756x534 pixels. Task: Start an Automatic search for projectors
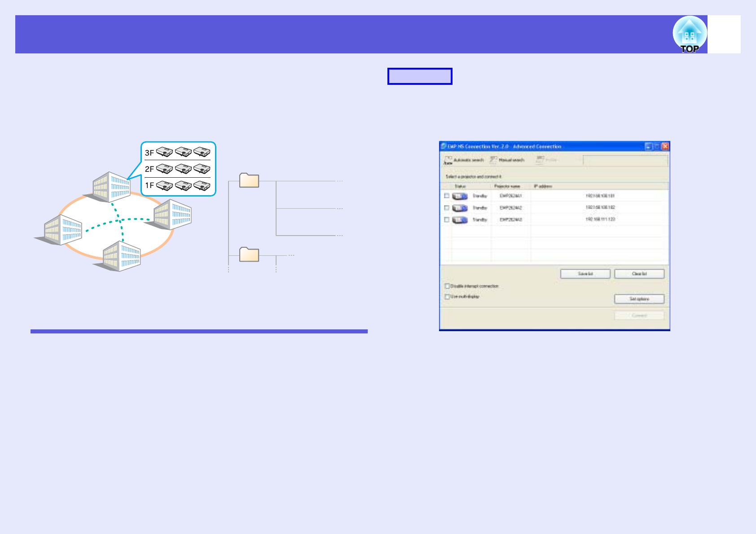[464, 160]
